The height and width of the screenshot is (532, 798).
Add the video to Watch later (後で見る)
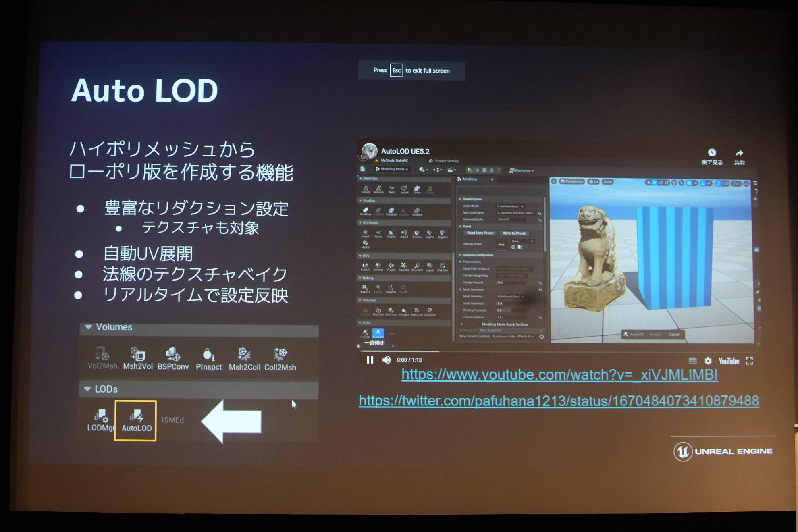(712, 157)
